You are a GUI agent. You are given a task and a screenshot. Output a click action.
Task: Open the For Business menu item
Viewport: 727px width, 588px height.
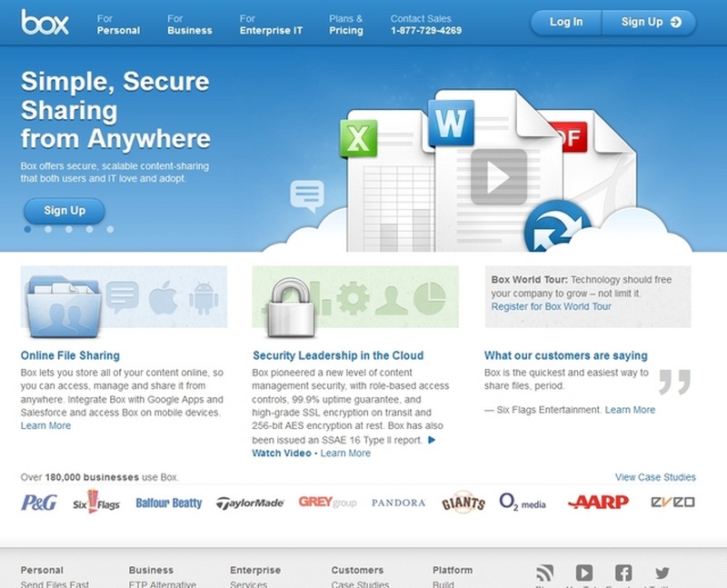click(187, 24)
